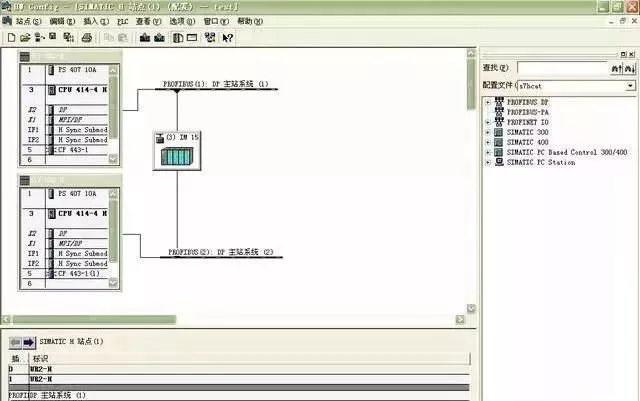Click the back arrow in bottom pane
The width and height of the screenshot is (640, 401).
pyautogui.click(x=14, y=341)
